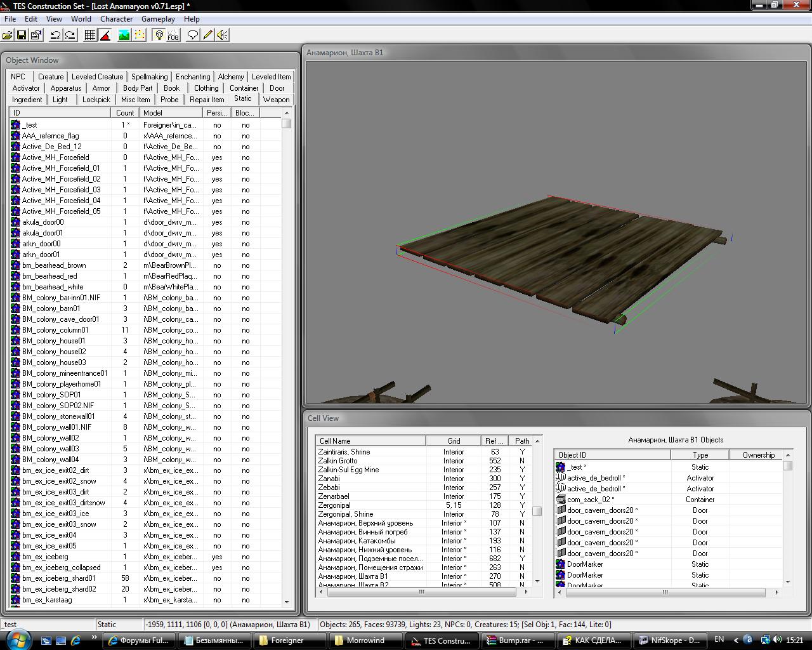Viewport: 812px width, 650px height.
Task: Switch to the Book tab
Action: click(171, 88)
